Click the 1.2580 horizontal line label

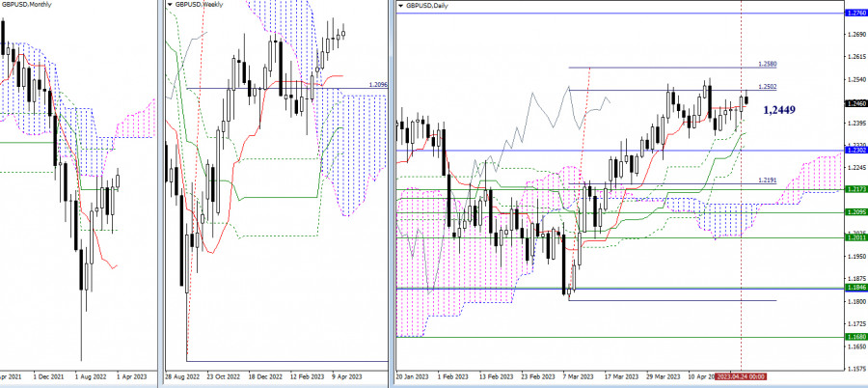[768, 65]
